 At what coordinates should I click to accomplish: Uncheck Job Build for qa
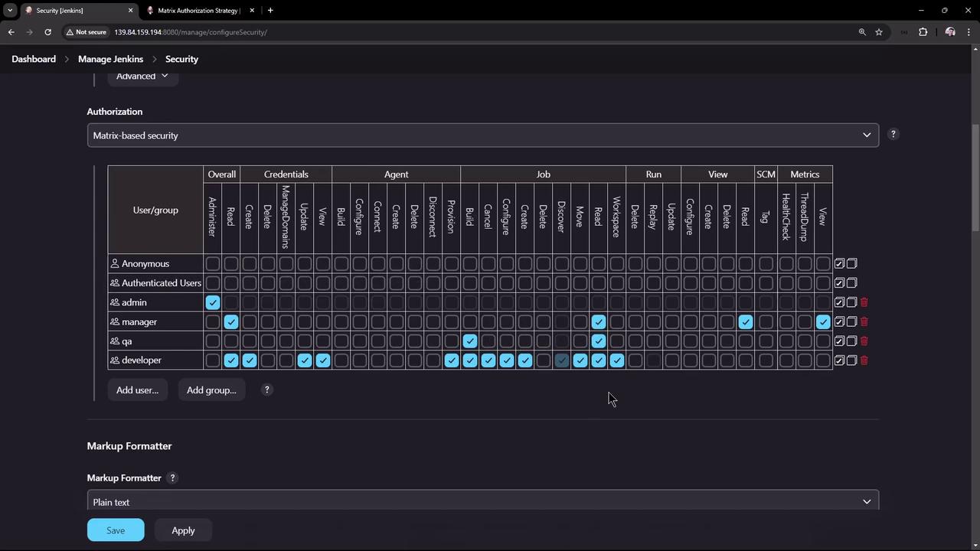coord(470,341)
